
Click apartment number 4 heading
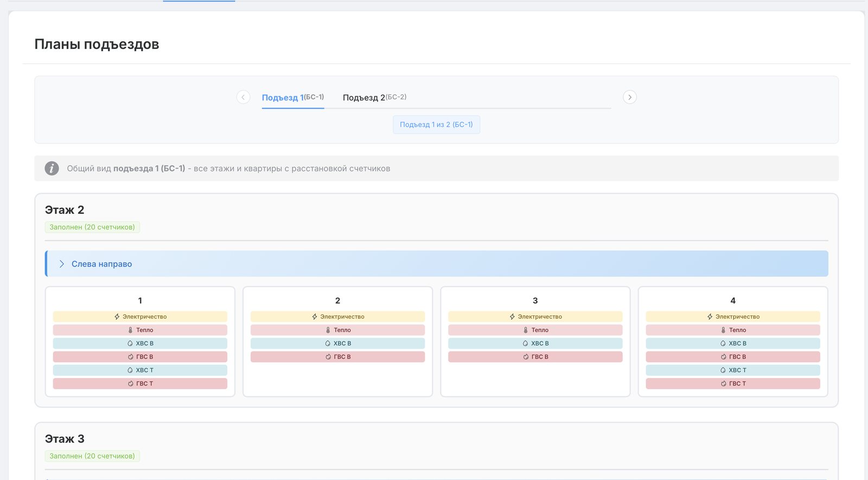pos(733,300)
